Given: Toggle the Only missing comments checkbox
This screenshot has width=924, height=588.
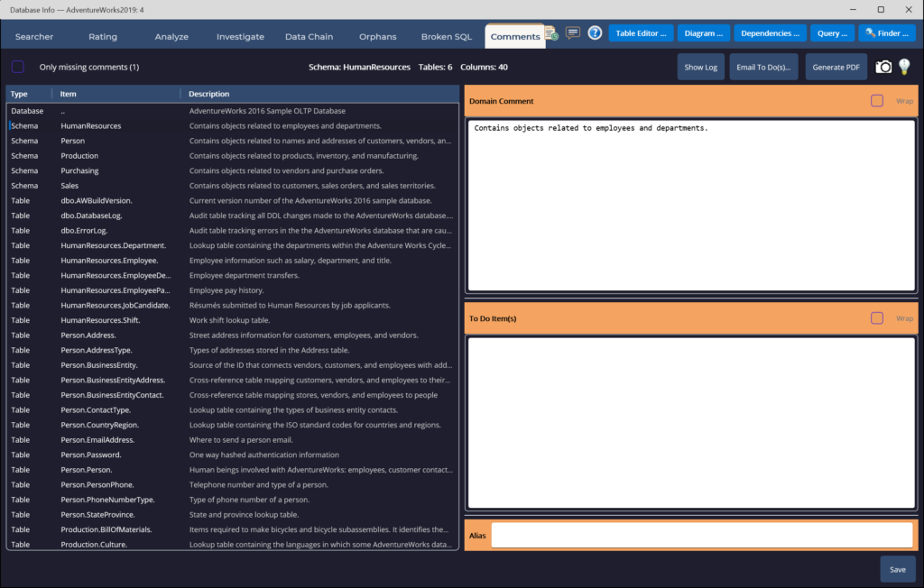Looking at the screenshot, I should pos(18,67).
